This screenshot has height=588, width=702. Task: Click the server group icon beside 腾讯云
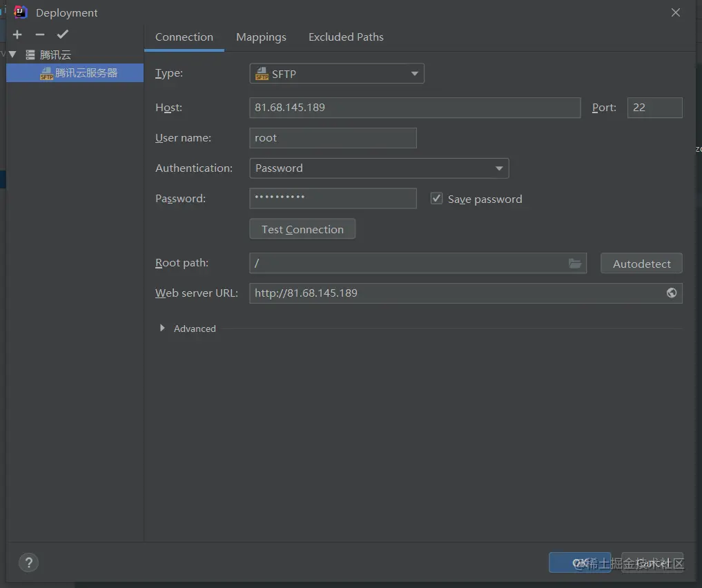click(x=30, y=55)
